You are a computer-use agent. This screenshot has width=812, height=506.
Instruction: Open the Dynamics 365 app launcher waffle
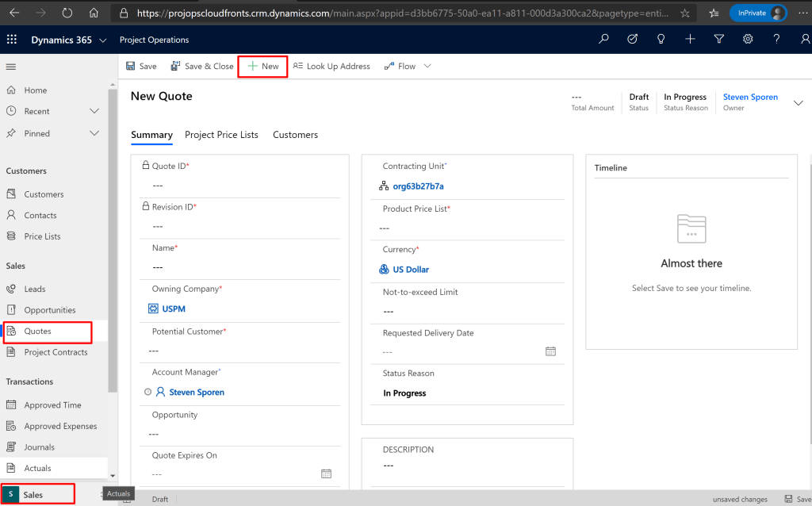(12, 40)
